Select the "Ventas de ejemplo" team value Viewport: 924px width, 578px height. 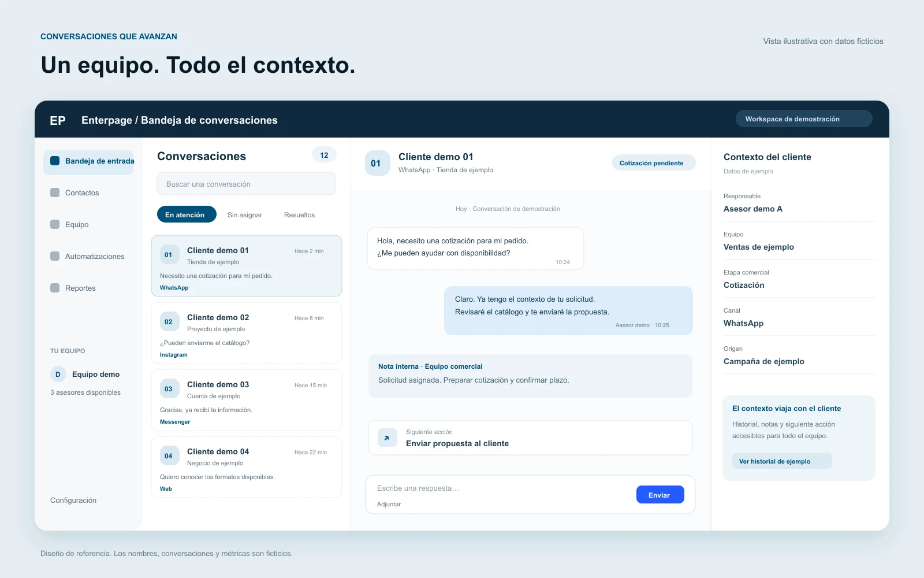759,247
